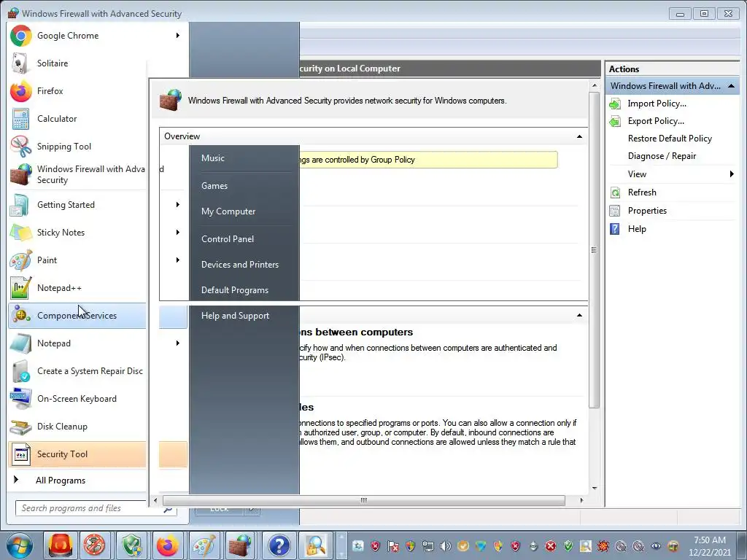Click the red X tray icon
Image resolution: width=747 pixels, height=560 pixels.
551,546
